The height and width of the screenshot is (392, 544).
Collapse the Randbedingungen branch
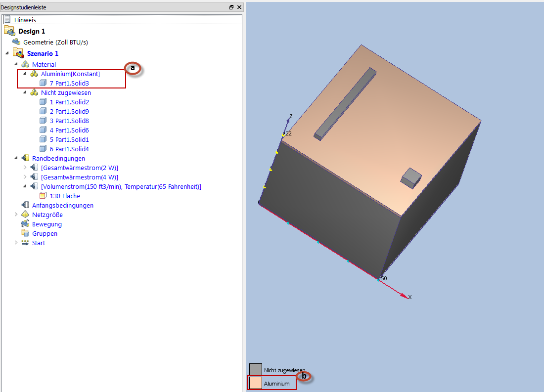[x=16, y=158]
